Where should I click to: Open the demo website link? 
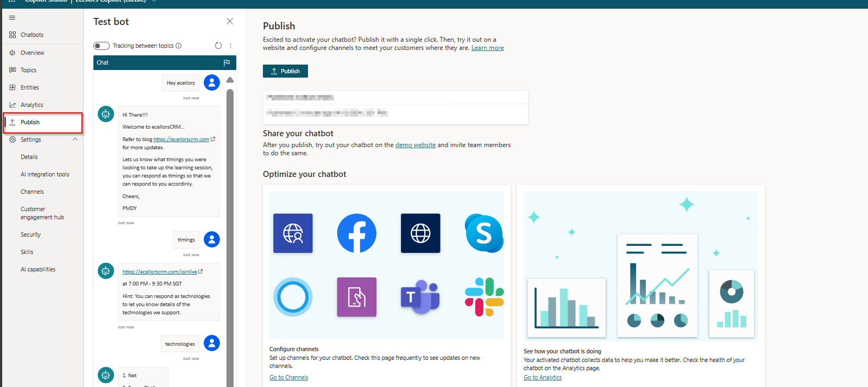click(x=415, y=145)
